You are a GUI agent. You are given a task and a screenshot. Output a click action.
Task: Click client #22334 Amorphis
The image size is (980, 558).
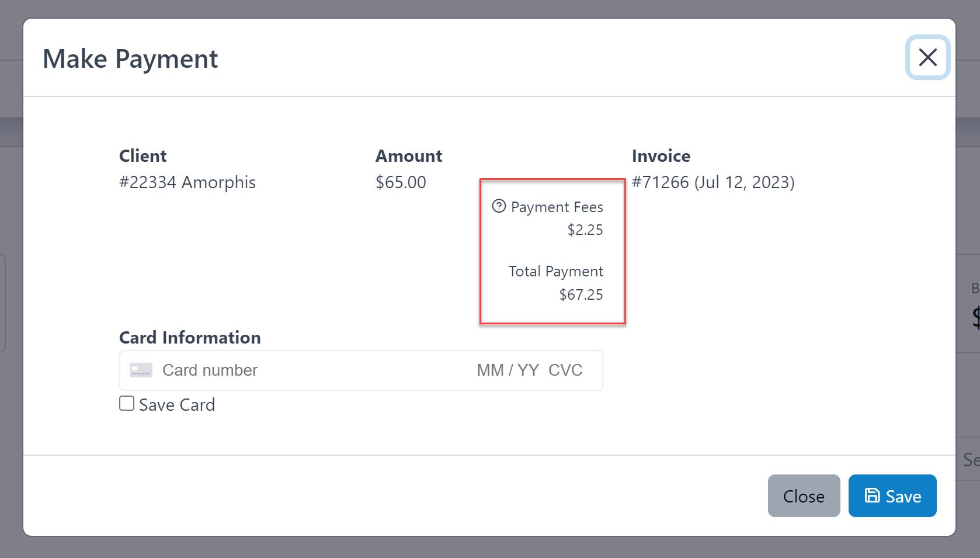[x=187, y=182]
